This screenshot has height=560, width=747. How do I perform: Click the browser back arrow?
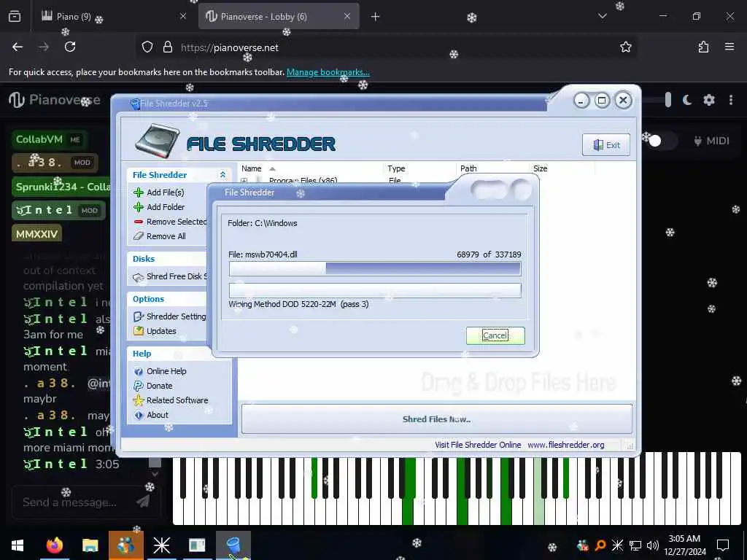[18, 47]
